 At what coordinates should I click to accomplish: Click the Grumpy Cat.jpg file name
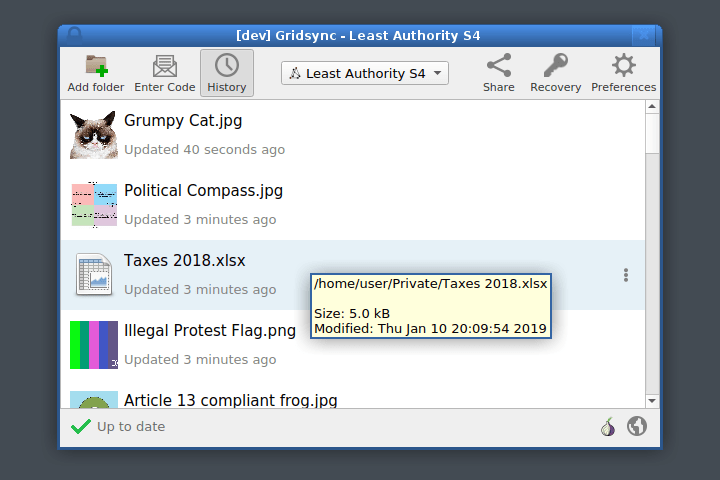183,121
